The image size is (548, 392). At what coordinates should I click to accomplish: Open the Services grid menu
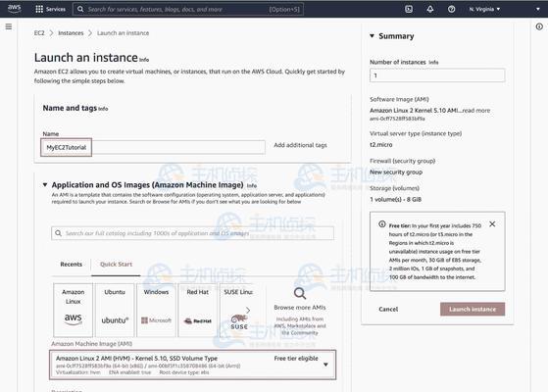tap(50, 9)
